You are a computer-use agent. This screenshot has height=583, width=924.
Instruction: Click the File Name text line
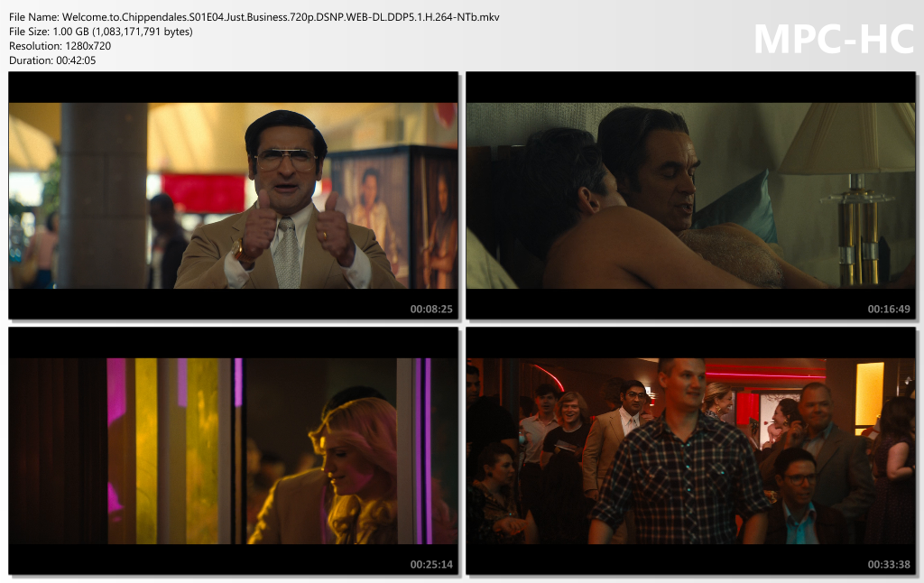pos(254,17)
